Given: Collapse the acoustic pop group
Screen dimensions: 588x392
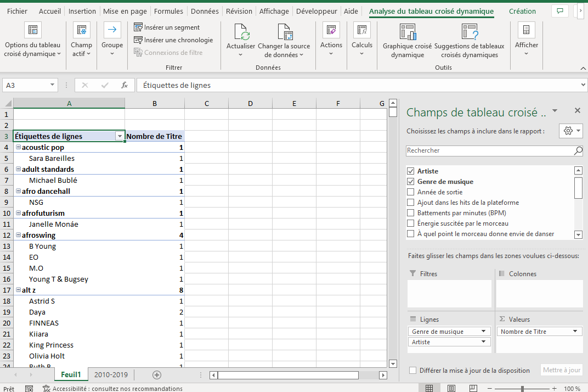Looking at the screenshot, I should 18,147.
